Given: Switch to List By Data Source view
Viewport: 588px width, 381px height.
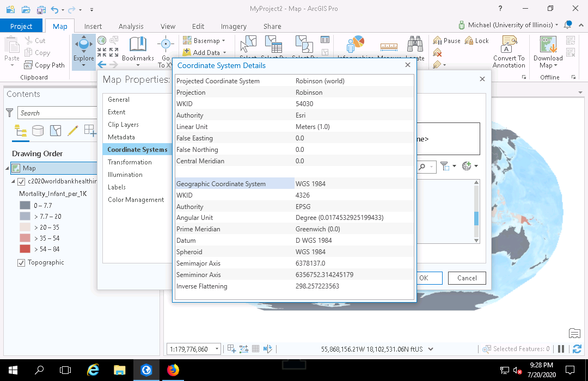Looking at the screenshot, I should pyautogui.click(x=38, y=131).
